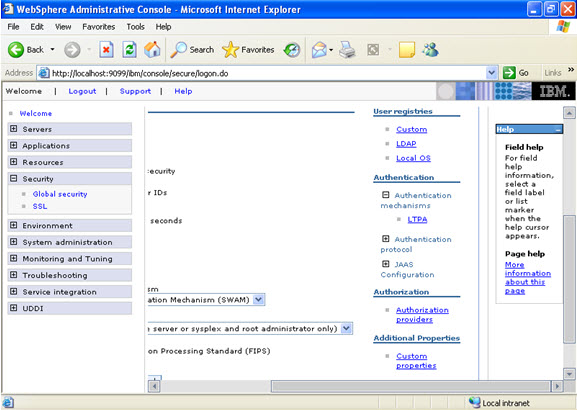Click the horizontal scrollbar thumb
The image size is (577, 410).
[410, 386]
